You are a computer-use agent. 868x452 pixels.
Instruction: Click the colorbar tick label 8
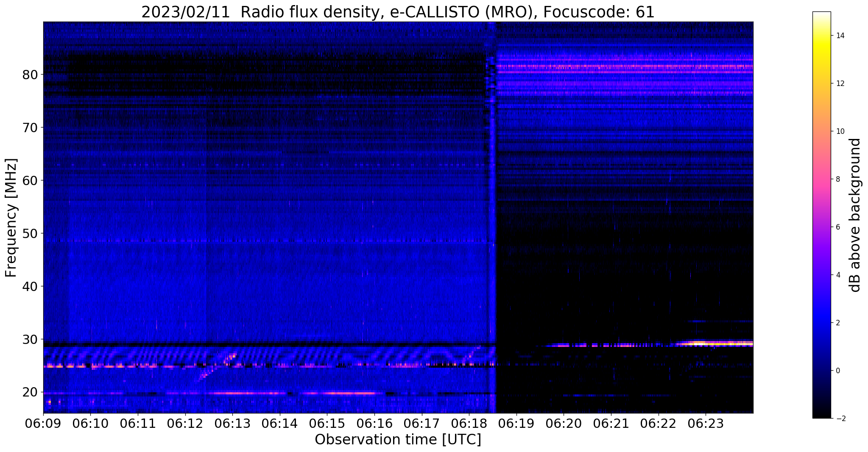[x=837, y=179]
